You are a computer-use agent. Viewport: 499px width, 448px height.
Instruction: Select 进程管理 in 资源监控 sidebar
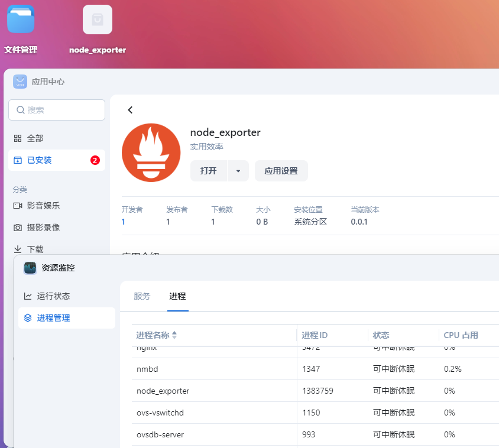tap(67, 318)
